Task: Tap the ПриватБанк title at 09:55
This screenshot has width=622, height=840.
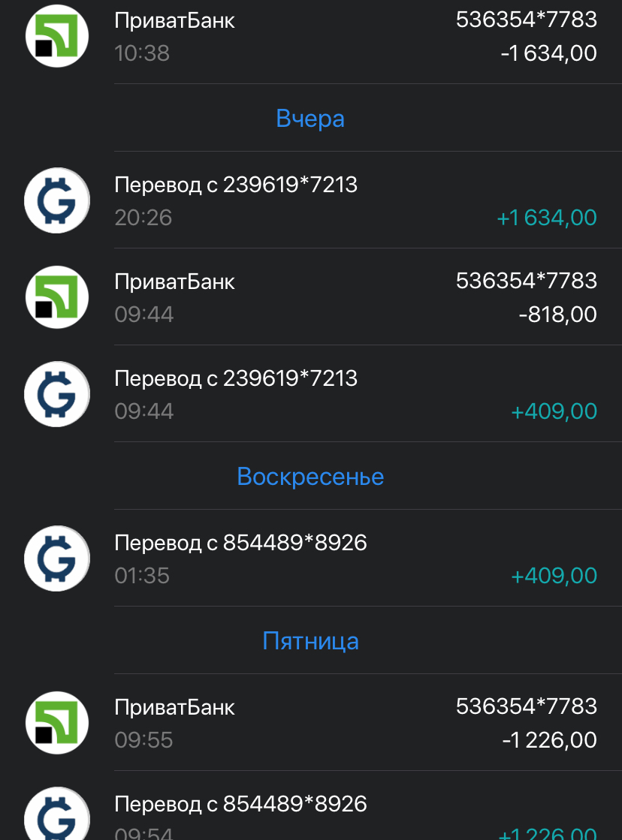Action: (175, 707)
